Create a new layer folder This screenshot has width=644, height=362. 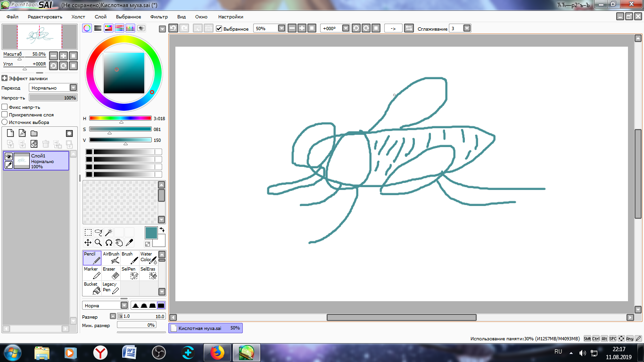tap(34, 133)
